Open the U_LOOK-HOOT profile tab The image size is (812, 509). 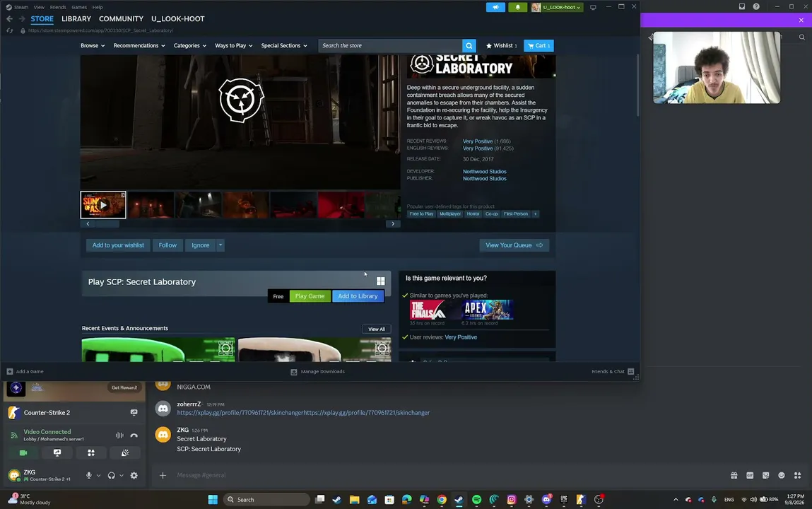pyautogui.click(x=177, y=18)
